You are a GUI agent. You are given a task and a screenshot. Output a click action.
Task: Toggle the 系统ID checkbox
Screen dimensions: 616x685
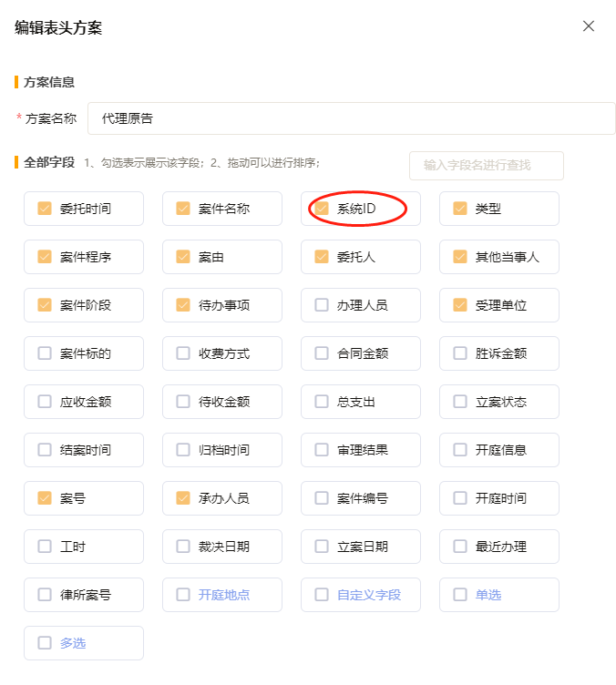pyautogui.click(x=322, y=209)
